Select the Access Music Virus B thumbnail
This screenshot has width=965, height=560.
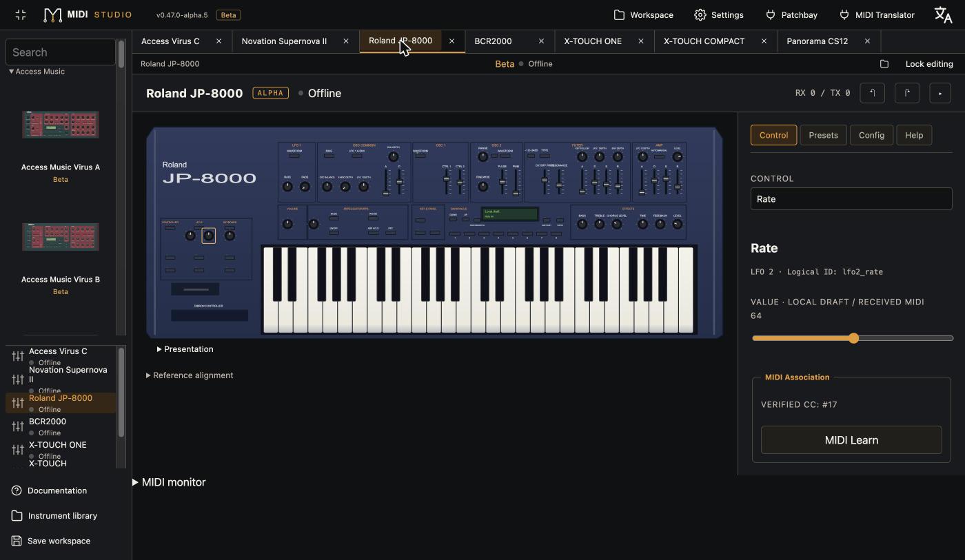[61, 237]
